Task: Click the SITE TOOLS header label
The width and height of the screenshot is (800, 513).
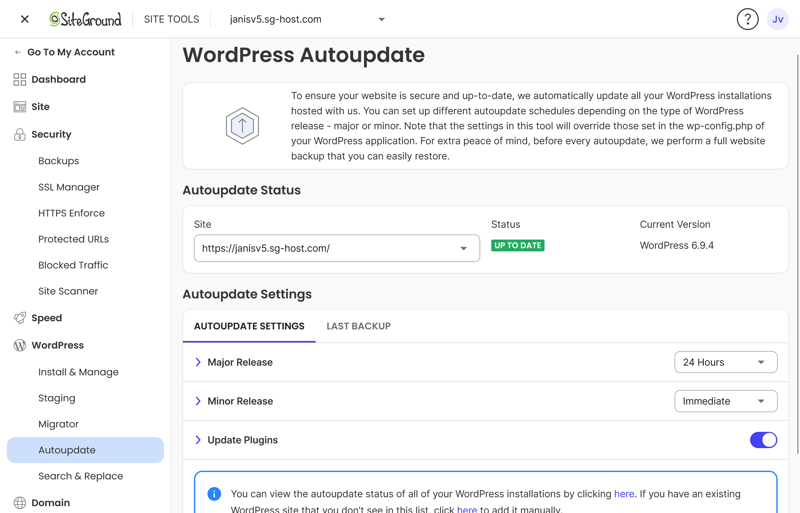Action: pyautogui.click(x=171, y=19)
